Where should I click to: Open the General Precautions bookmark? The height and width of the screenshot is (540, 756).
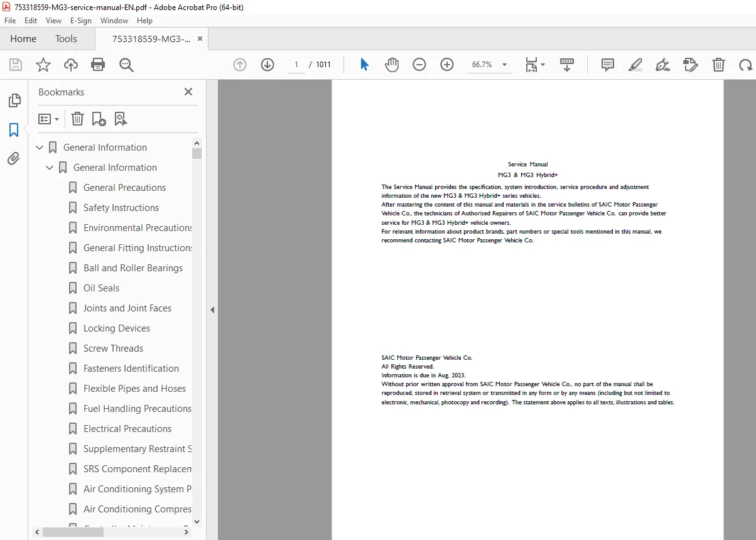[x=124, y=188]
